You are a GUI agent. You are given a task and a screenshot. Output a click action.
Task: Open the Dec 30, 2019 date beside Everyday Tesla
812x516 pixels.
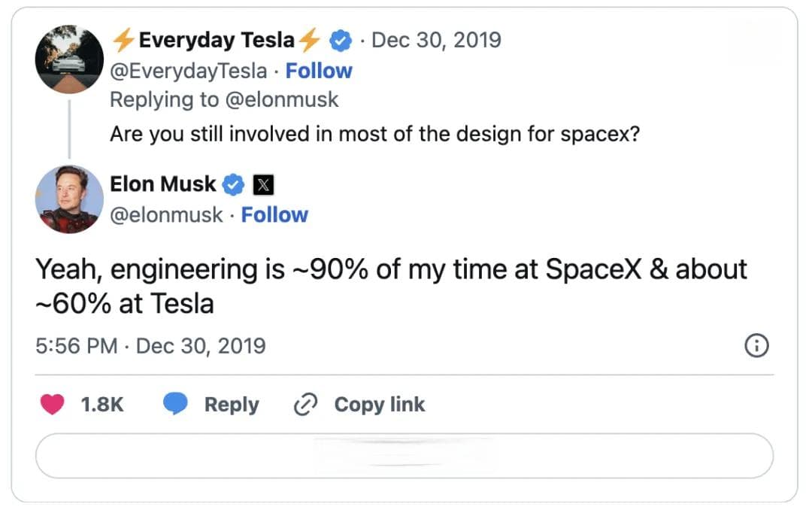pyautogui.click(x=437, y=41)
